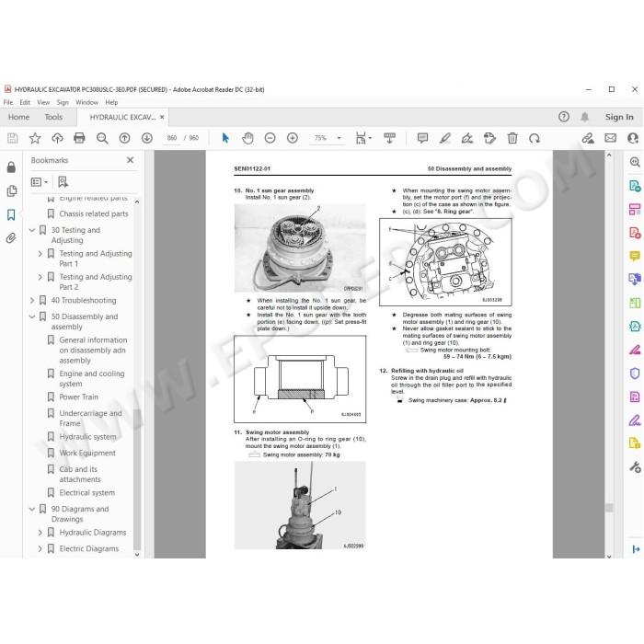Open notifications bell icon
This screenshot has width=644, height=644.
point(585,117)
